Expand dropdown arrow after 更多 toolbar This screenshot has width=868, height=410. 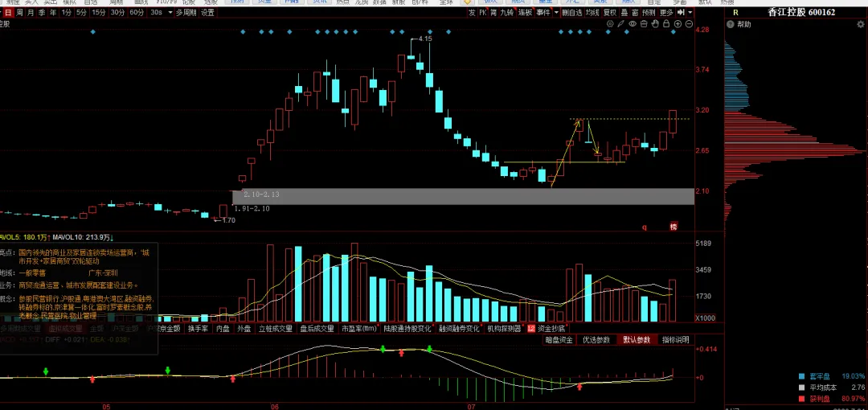tap(690, 12)
